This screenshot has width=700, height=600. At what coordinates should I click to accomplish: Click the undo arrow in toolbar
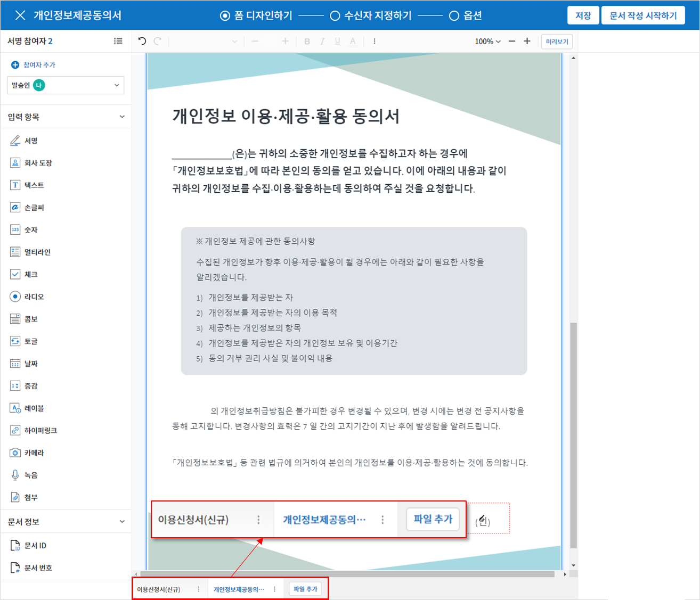(142, 41)
